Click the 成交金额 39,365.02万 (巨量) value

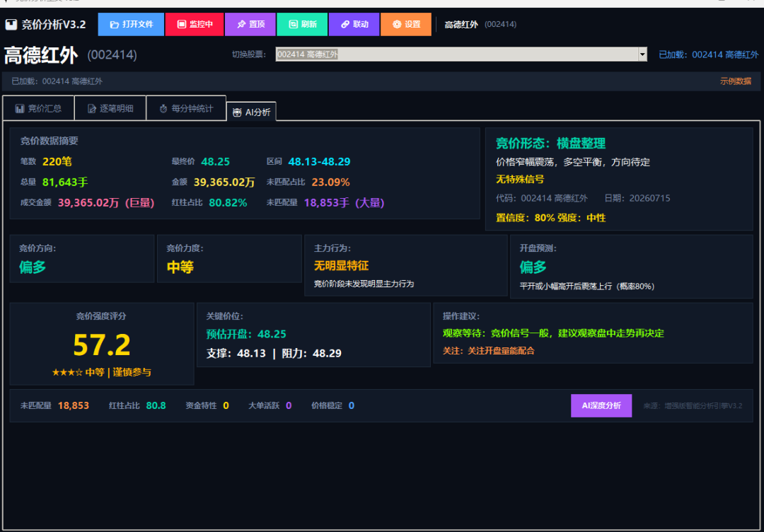(106, 202)
